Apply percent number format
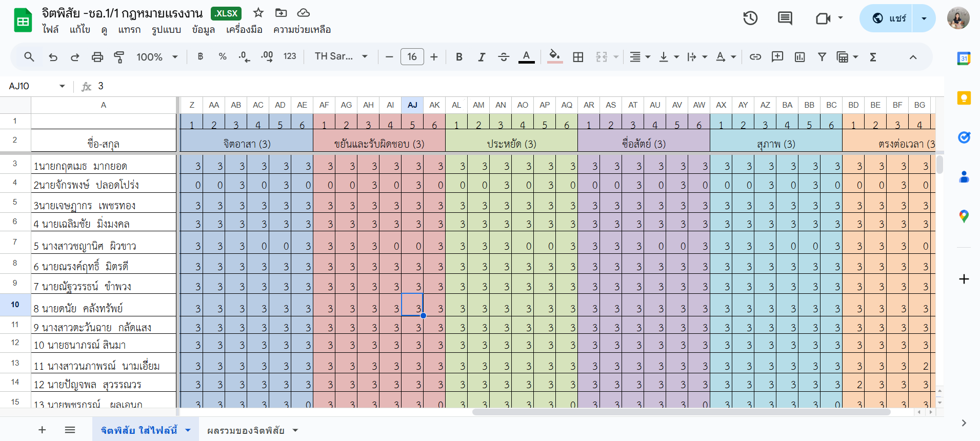Viewport: 980px width, 441px height. (x=223, y=56)
